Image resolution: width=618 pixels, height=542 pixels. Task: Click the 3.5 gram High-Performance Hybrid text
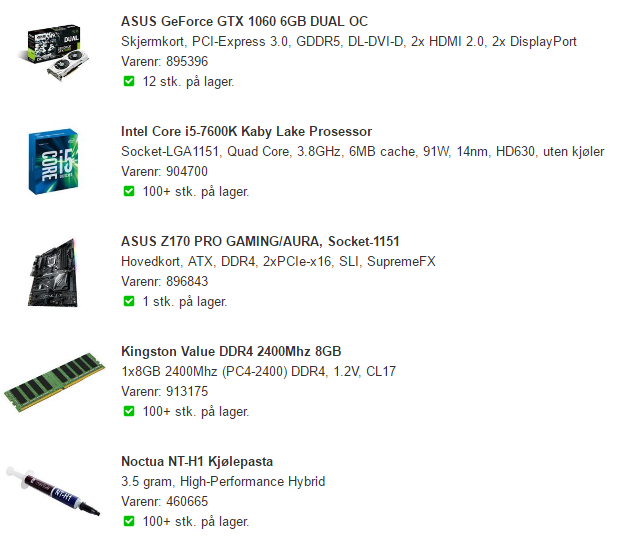(223, 482)
